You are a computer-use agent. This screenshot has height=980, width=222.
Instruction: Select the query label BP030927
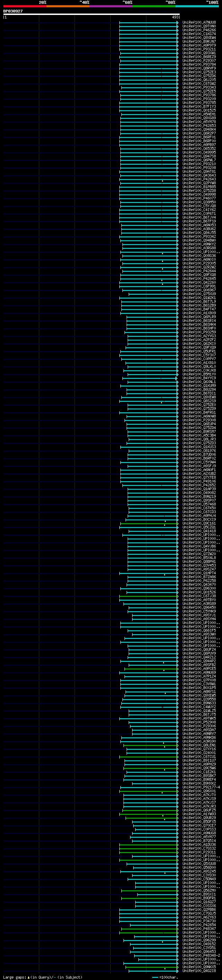[13, 11]
